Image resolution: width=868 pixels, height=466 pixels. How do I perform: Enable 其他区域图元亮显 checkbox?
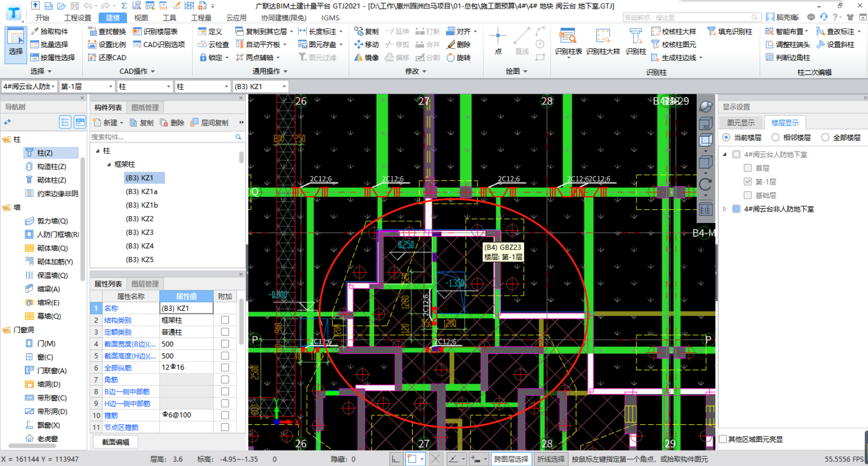pyautogui.click(x=723, y=439)
